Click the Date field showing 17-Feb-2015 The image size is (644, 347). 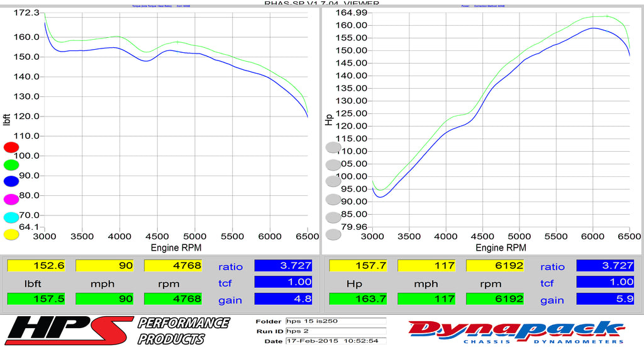tap(335, 341)
